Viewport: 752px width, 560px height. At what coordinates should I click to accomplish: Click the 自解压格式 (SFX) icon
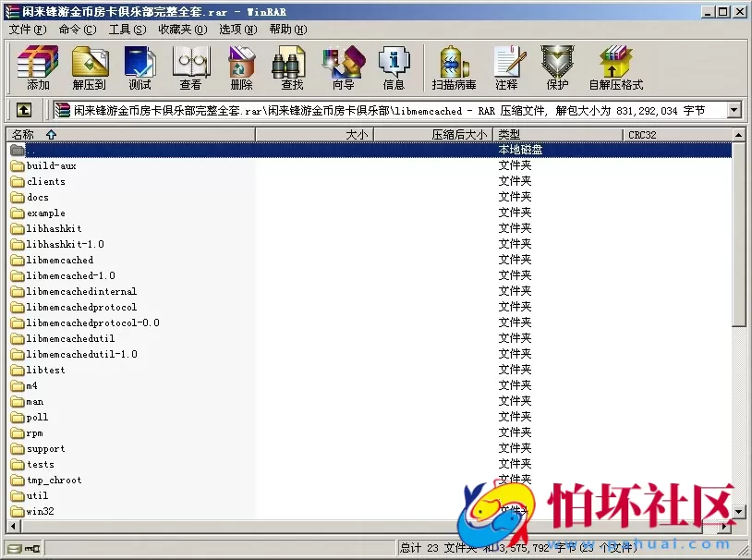[x=614, y=67]
